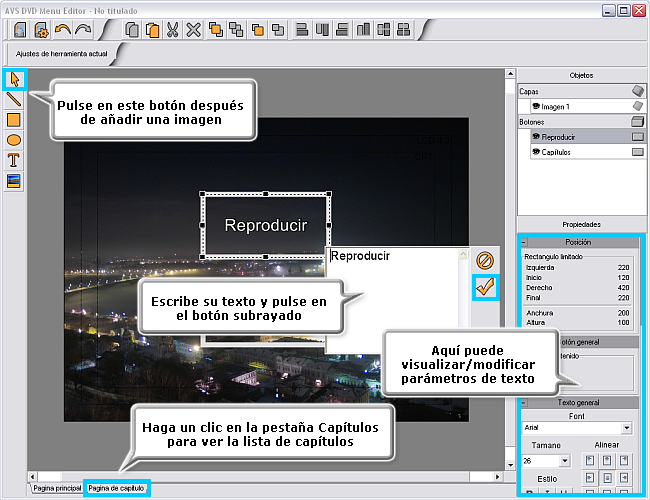
Task: Select the Line drawing tool
Action: click(x=14, y=100)
